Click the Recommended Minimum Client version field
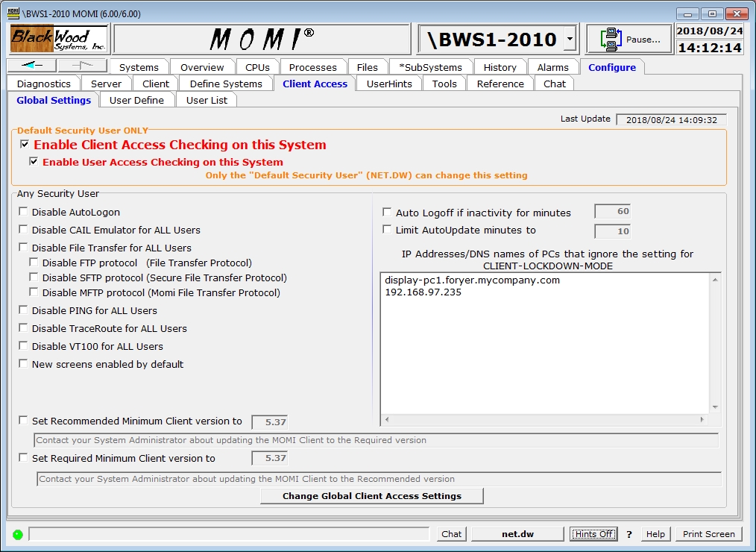This screenshot has width=756, height=552. click(x=270, y=421)
